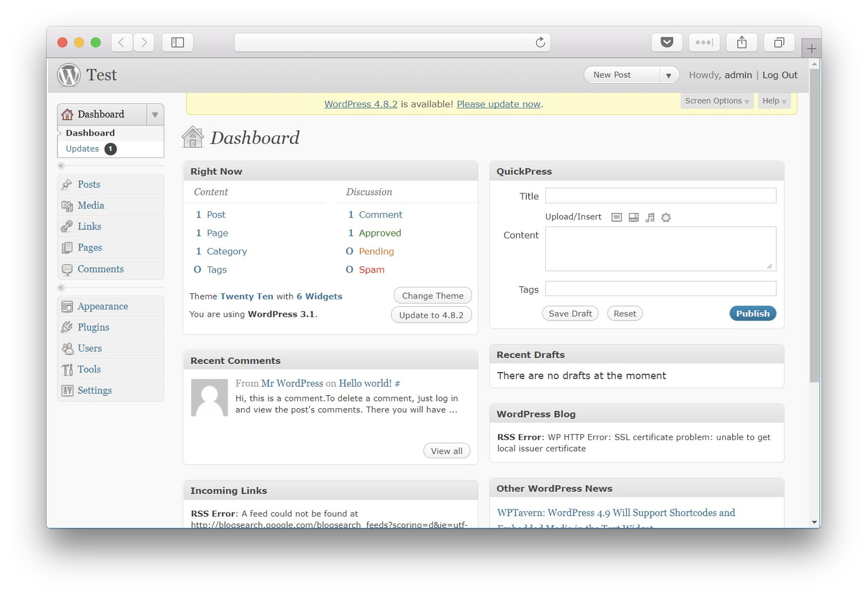This screenshot has height=595, width=868.
Task: Reload the page with the refresh icon
Action: coord(540,42)
